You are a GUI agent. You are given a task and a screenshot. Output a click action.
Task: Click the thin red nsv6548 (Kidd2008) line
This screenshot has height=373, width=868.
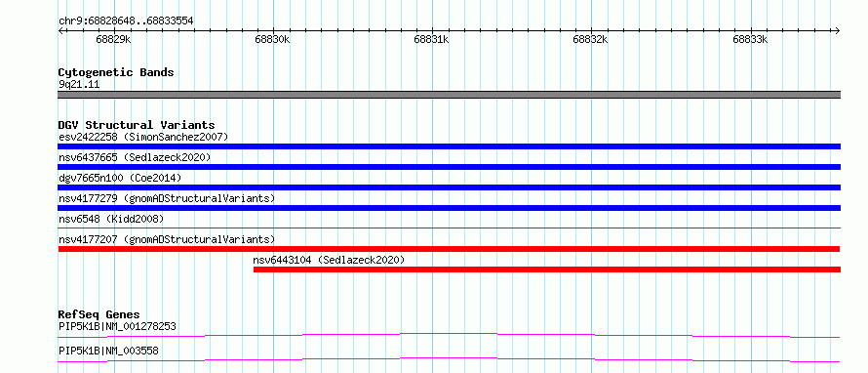[x=449, y=228]
